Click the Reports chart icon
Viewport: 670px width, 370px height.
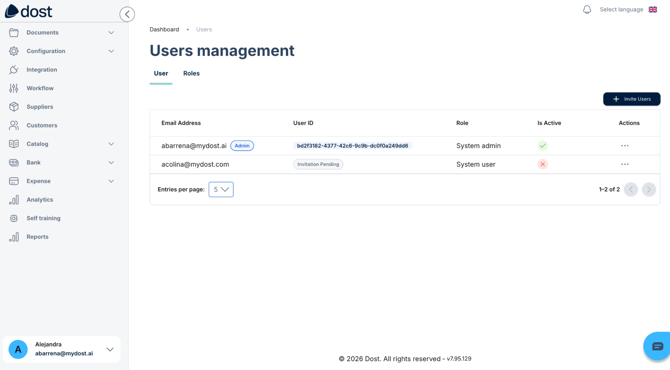click(x=14, y=237)
